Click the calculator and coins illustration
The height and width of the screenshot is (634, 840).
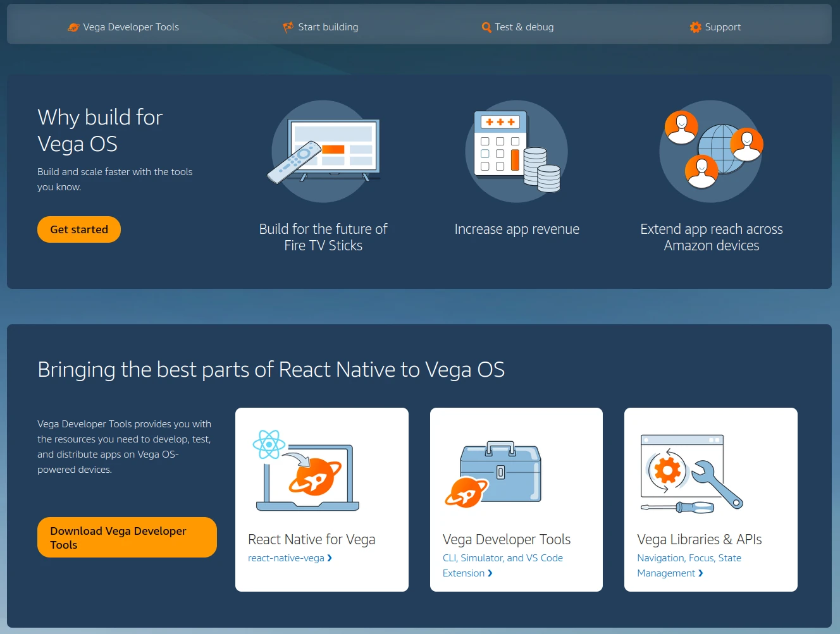tap(517, 151)
